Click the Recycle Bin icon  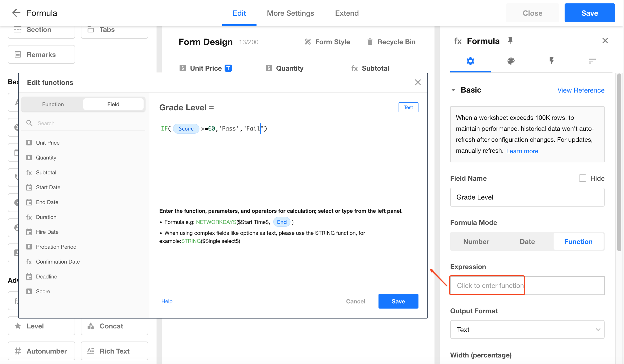370,42
